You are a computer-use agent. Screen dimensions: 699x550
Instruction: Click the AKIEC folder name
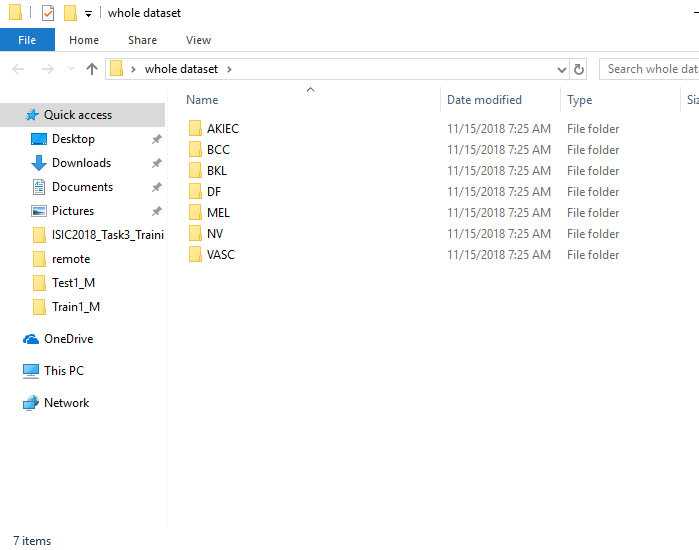223,129
